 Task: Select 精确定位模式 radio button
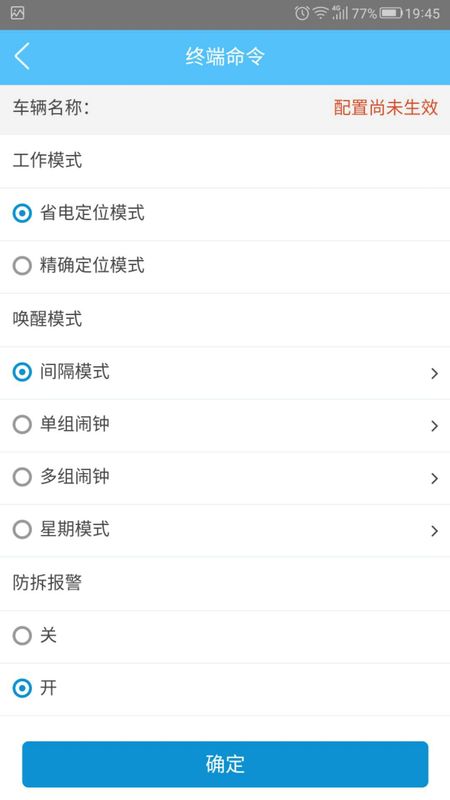coord(22,266)
